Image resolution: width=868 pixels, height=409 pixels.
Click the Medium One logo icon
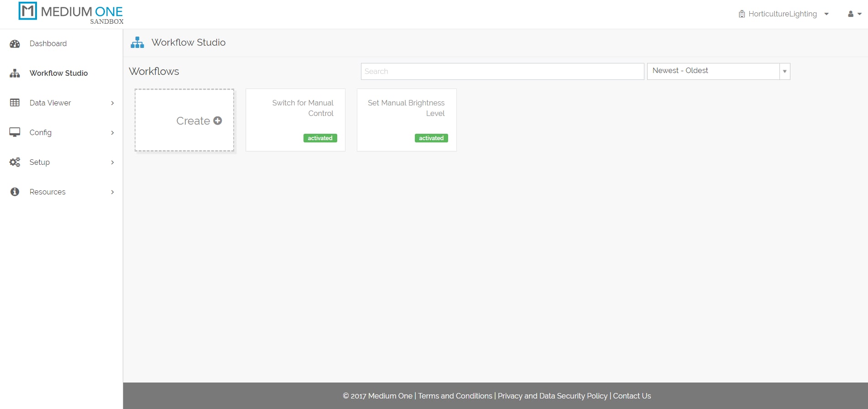27,11
